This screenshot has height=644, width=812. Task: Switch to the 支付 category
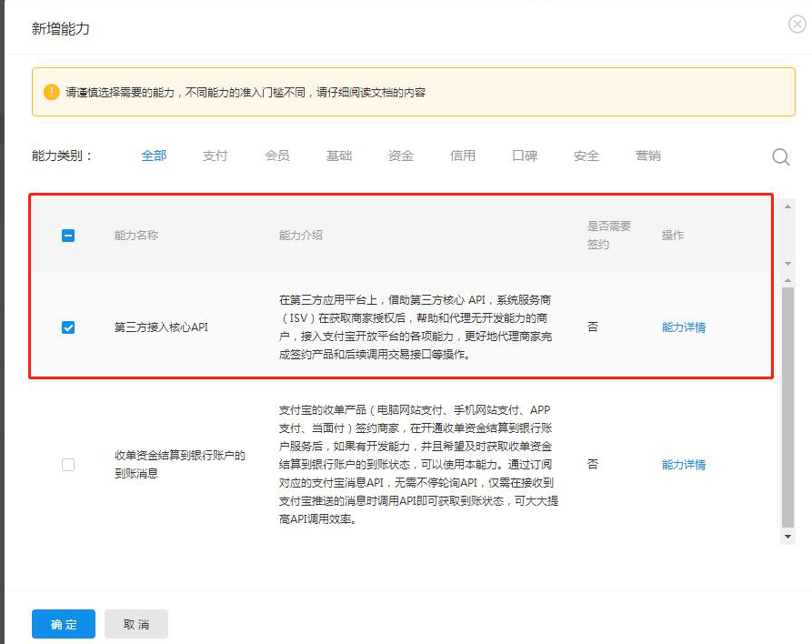(x=215, y=156)
